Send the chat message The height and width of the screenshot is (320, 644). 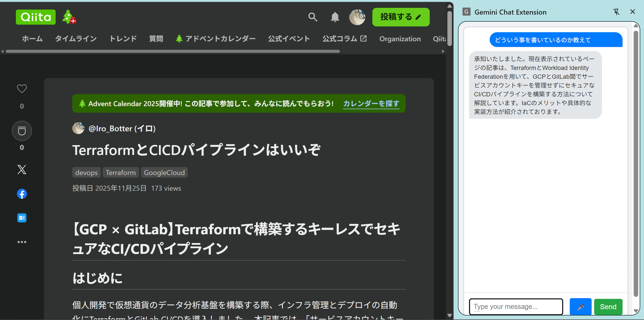point(608,307)
